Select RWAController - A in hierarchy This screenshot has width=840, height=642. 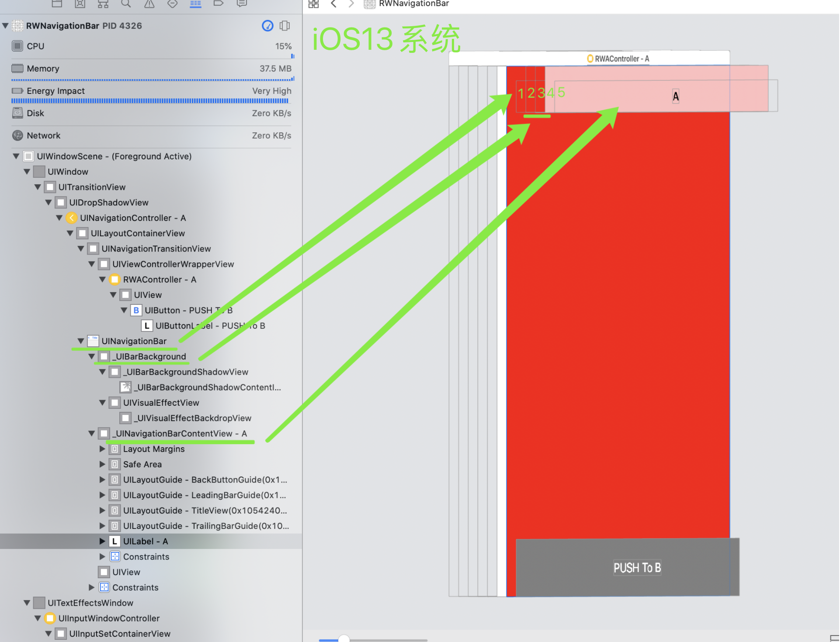click(x=160, y=280)
